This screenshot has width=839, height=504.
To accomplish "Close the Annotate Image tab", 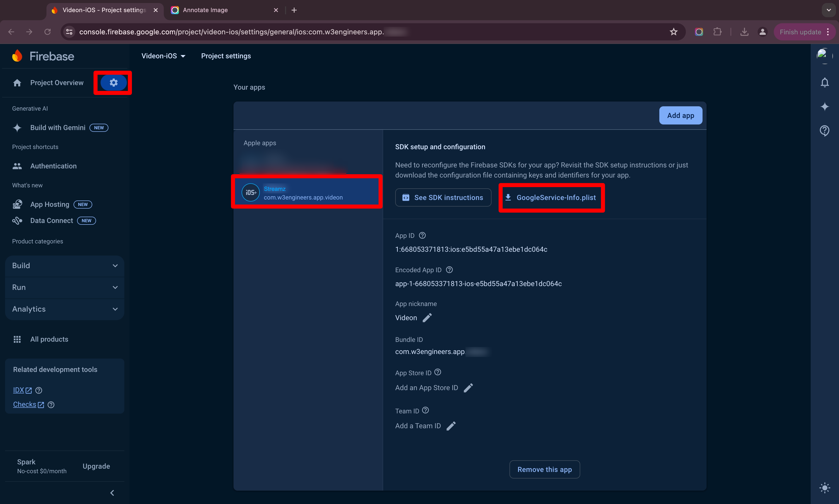I will click(276, 10).
